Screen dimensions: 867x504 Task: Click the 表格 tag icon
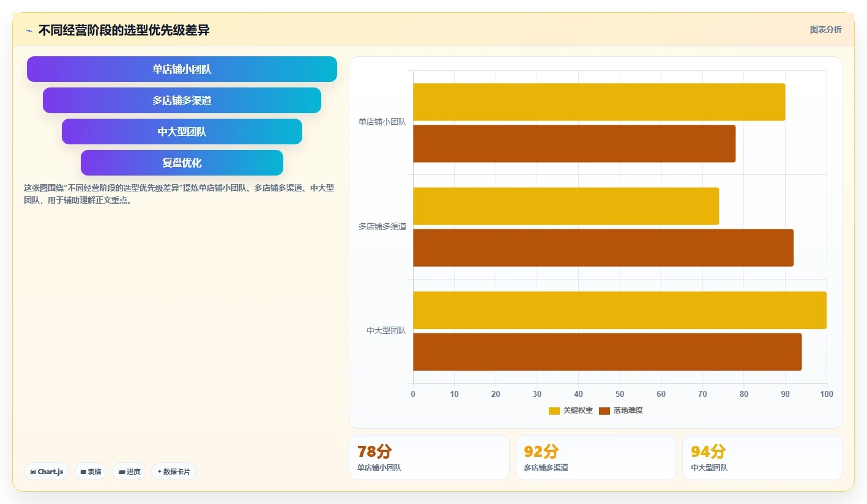click(x=83, y=472)
